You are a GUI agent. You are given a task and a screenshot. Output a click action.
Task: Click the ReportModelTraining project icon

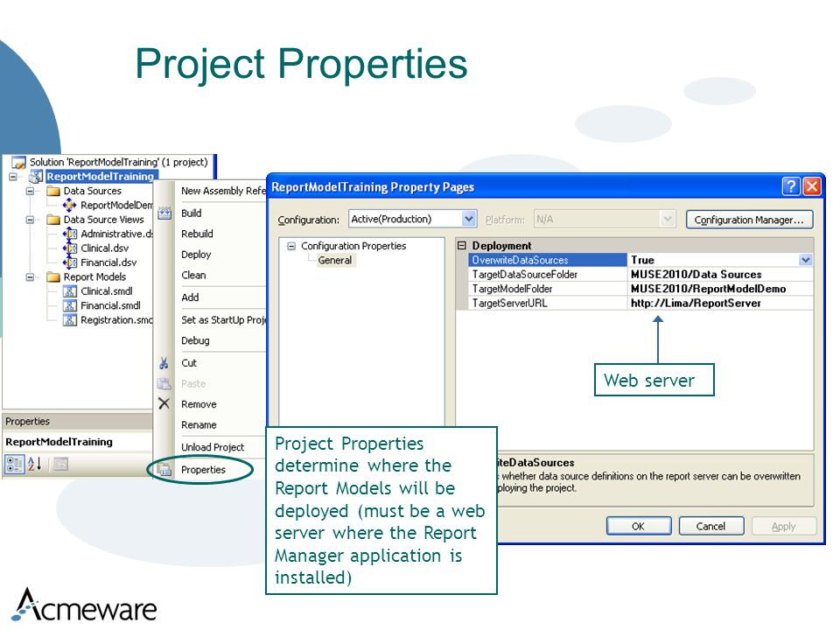pos(36,176)
